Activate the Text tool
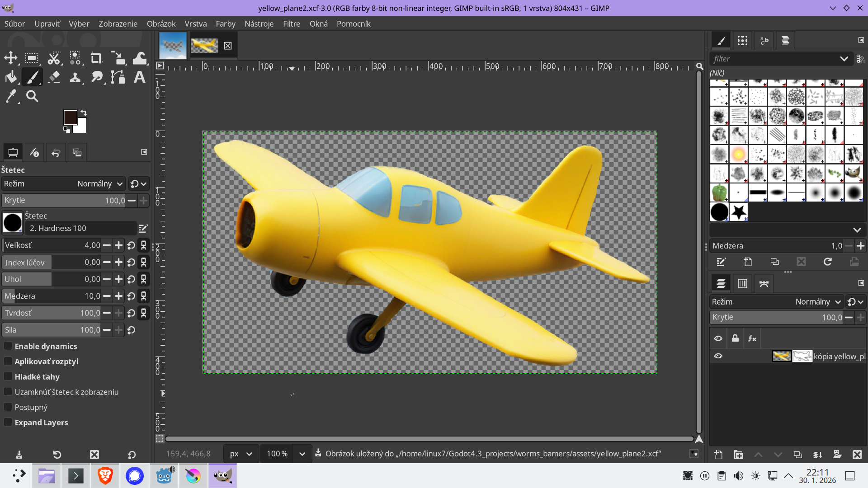Image resolution: width=868 pixels, height=488 pixels. [139, 77]
